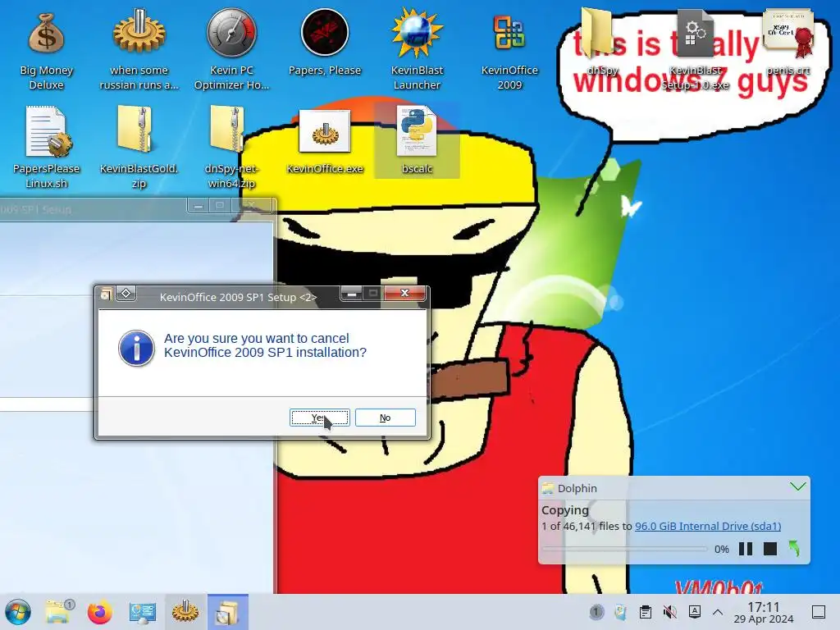Open the clipboard tray icon
This screenshot has width=840, height=630.
pos(646,612)
